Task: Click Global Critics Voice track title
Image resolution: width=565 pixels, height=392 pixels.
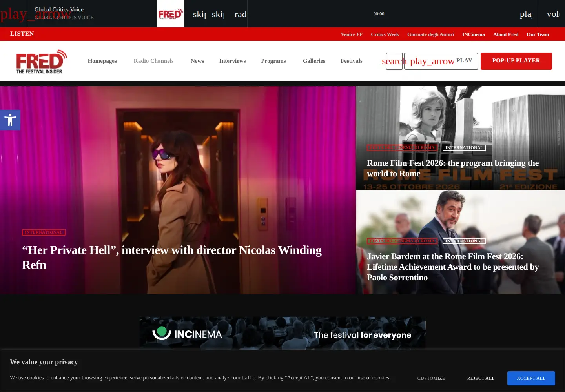Action: 59,9
